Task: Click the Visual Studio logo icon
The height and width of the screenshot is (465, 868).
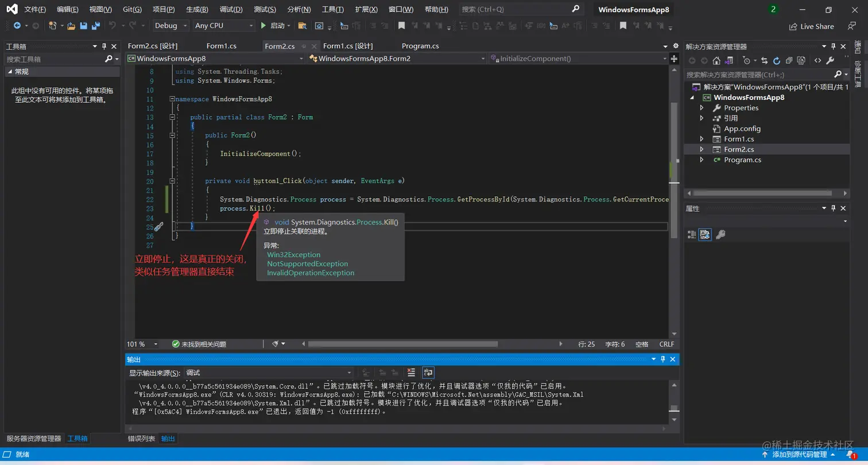Action: [x=12, y=9]
